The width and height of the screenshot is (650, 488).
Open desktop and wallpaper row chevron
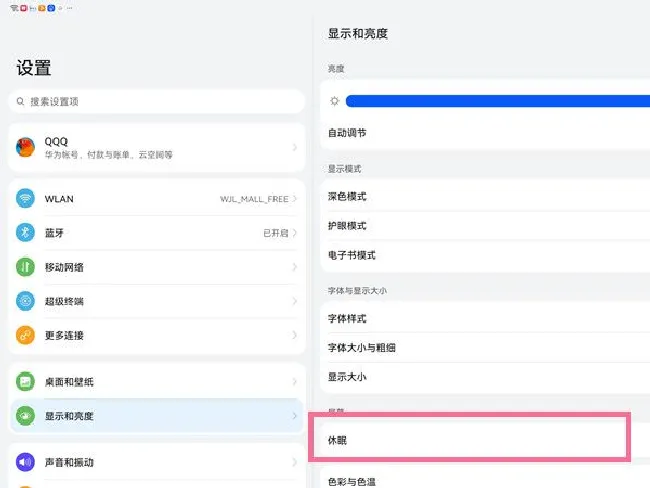click(294, 381)
